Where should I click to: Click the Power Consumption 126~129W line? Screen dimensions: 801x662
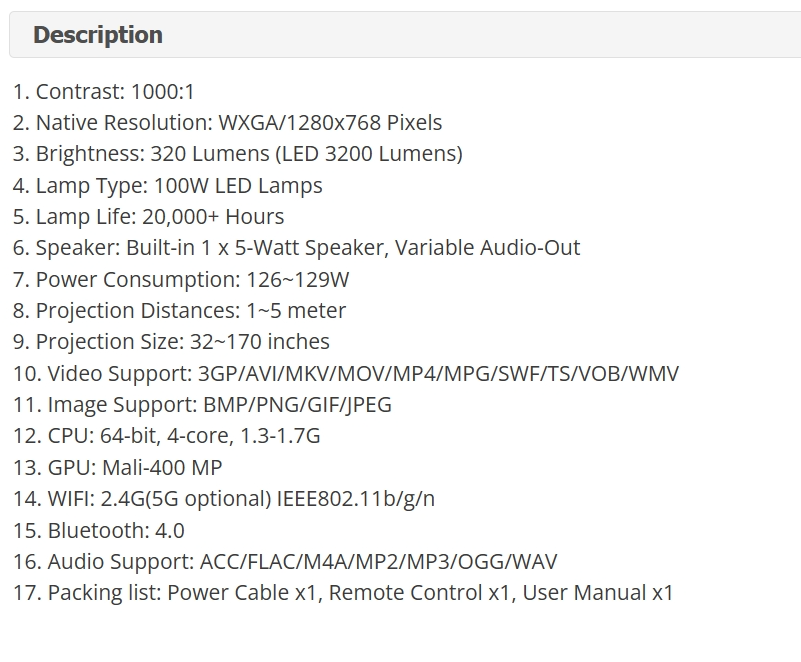click(x=181, y=280)
